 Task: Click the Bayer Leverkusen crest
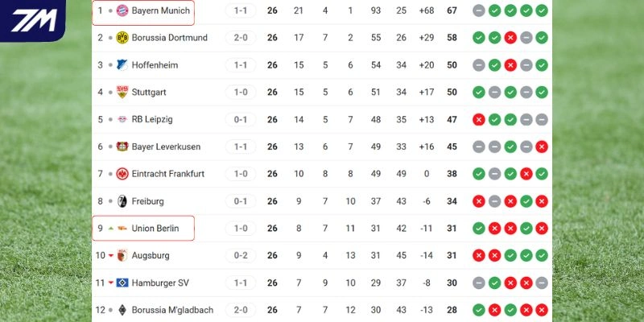pos(122,147)
